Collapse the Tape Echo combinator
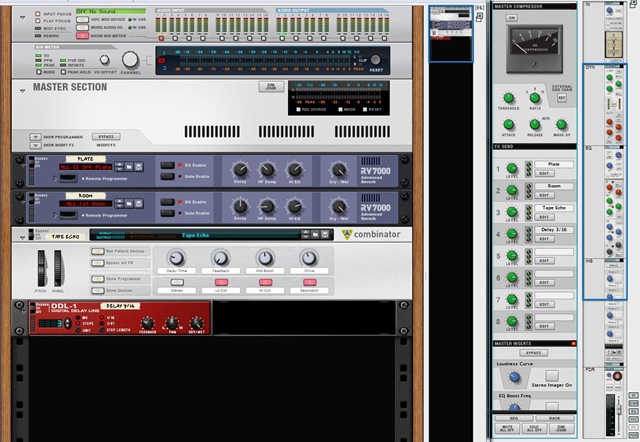This screenshot has height=442, width=640. pyautogui.click(x=22, y=237)
